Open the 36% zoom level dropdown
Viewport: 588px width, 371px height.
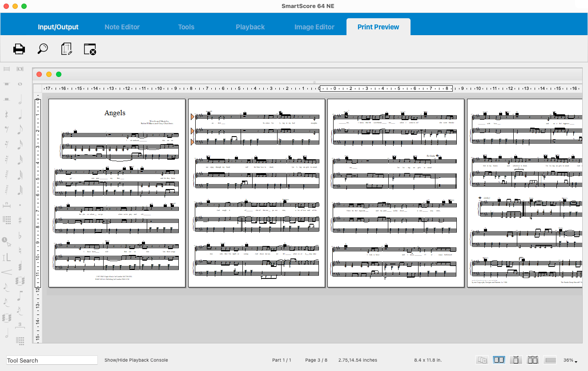(570, 360)
